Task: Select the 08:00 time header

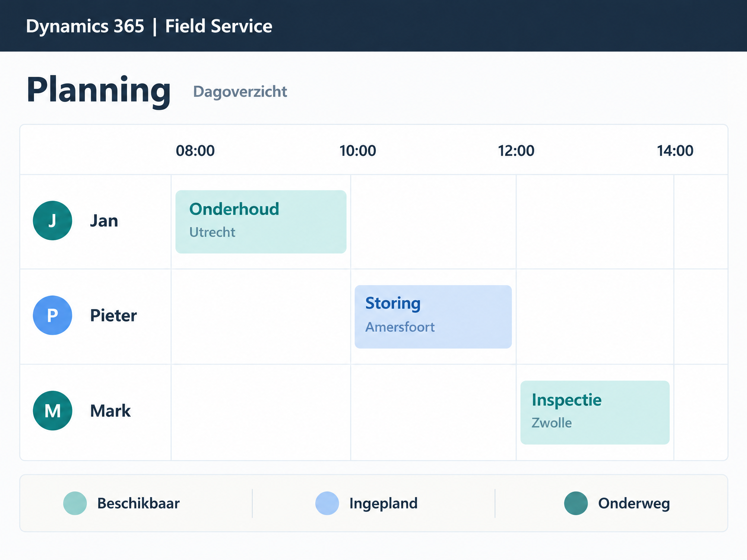Action: pos(195,151)
